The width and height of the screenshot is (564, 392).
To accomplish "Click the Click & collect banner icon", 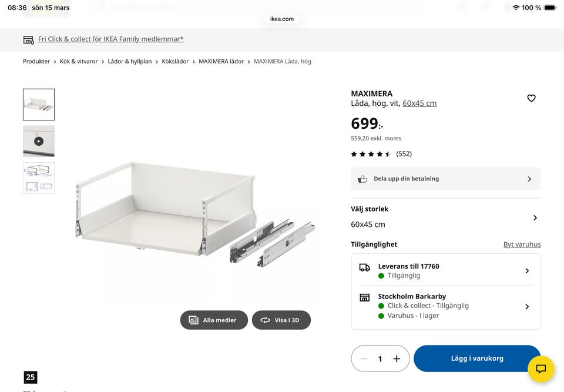I will [28, 39].
